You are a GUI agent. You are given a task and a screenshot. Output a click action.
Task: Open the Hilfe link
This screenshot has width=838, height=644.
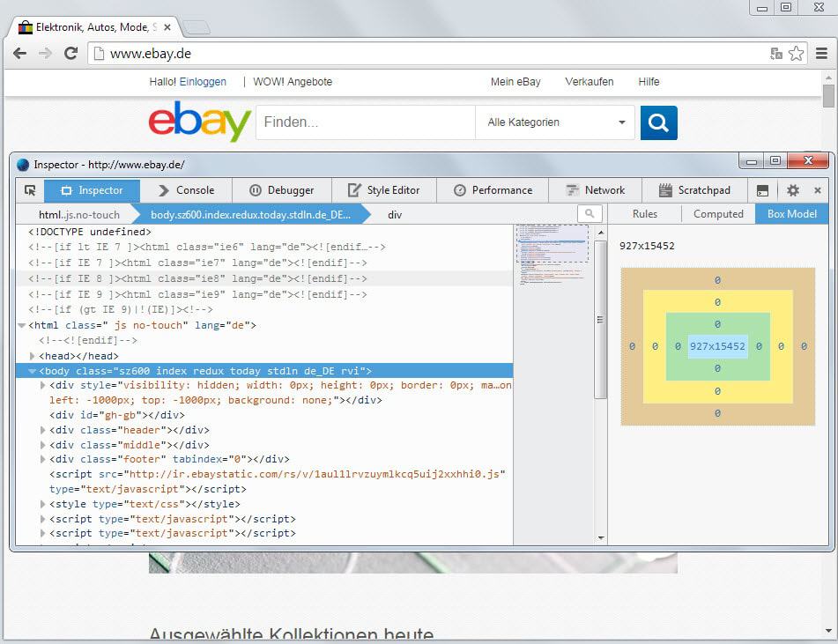[649, 82]
